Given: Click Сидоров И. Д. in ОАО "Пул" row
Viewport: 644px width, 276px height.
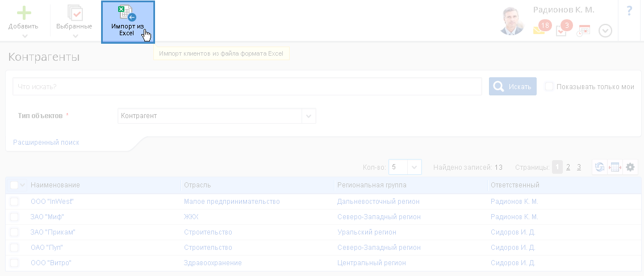Looking at the screenshot, I should [513, 248].
